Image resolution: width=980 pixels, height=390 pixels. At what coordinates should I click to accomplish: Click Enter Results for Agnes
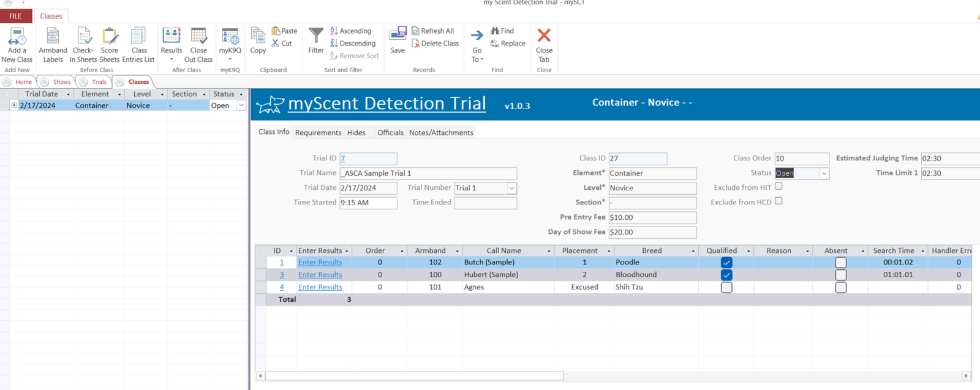pos(320,287)
